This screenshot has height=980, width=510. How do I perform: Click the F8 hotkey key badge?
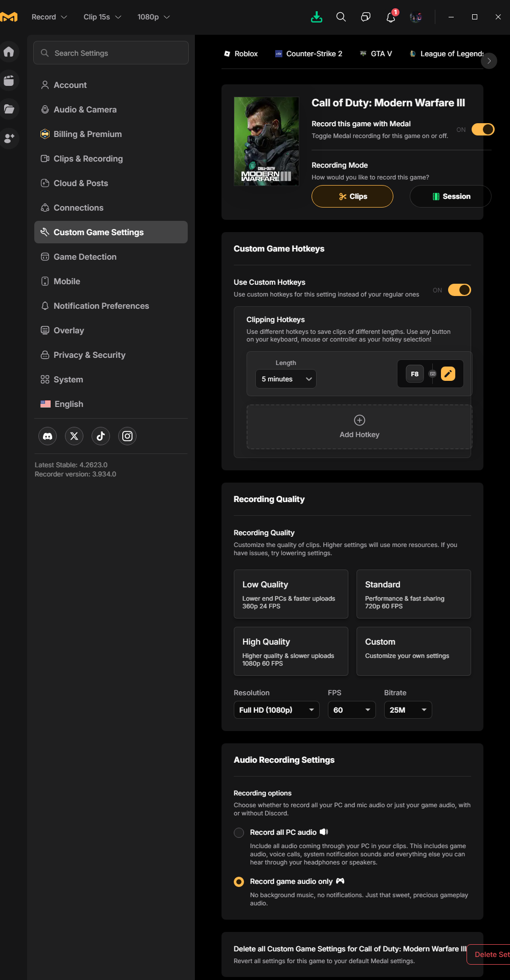tap(415, 374)
